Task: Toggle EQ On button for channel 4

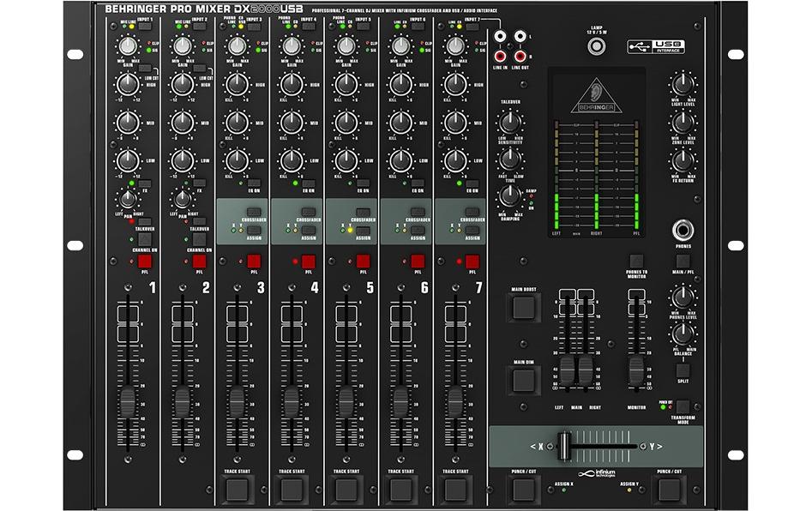Action: coord(309,183)
